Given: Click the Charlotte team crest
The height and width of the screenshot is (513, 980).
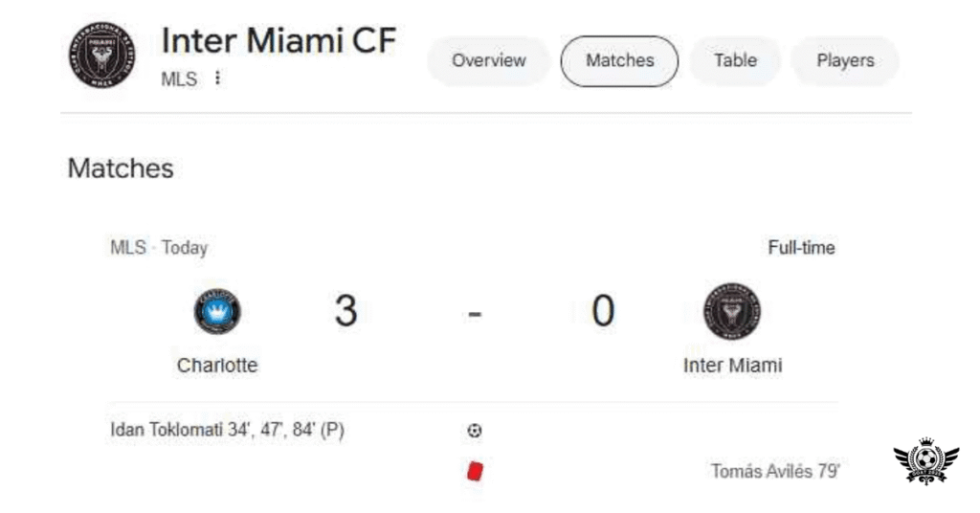Looking at the screenshot, I should pyautogui.click(x=217, y=312).
